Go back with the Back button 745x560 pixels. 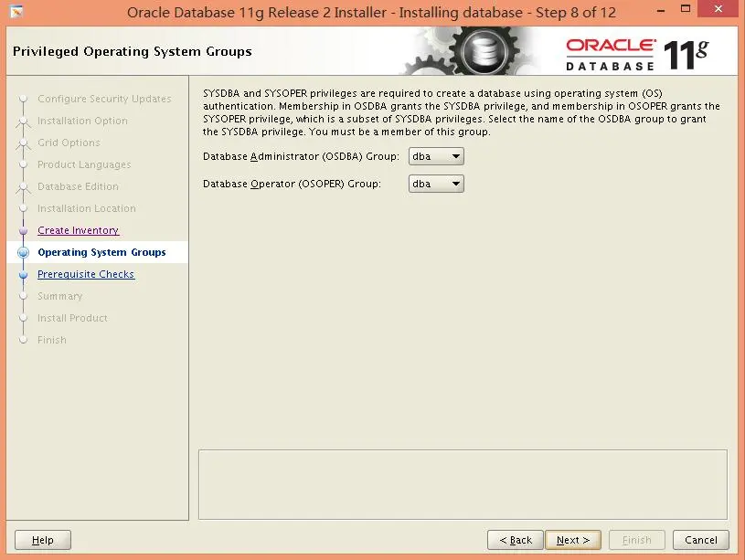pos(516,540)
